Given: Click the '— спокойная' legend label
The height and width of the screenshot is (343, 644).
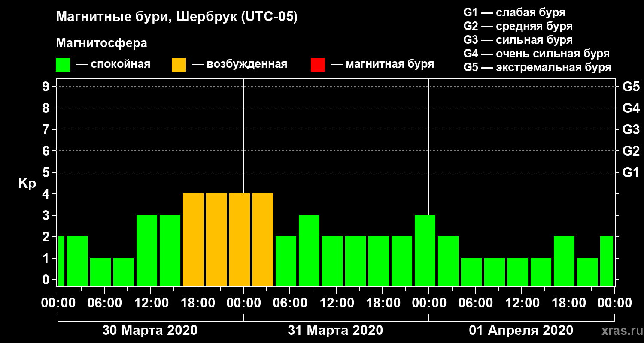Looking at the screenshot, I should (113, 64).
